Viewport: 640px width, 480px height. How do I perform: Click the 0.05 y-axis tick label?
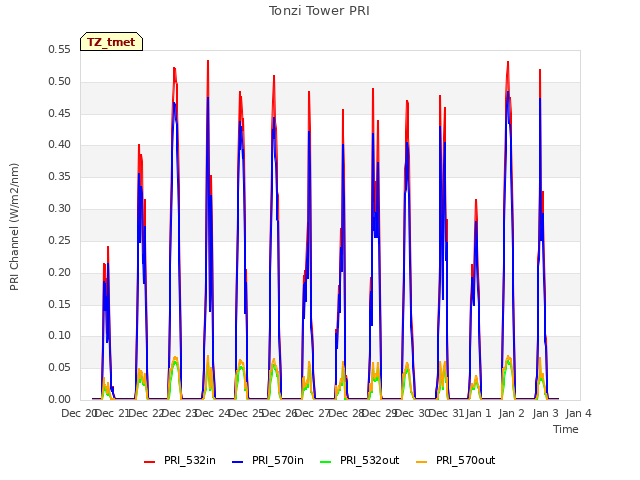(x=60, y=367)
